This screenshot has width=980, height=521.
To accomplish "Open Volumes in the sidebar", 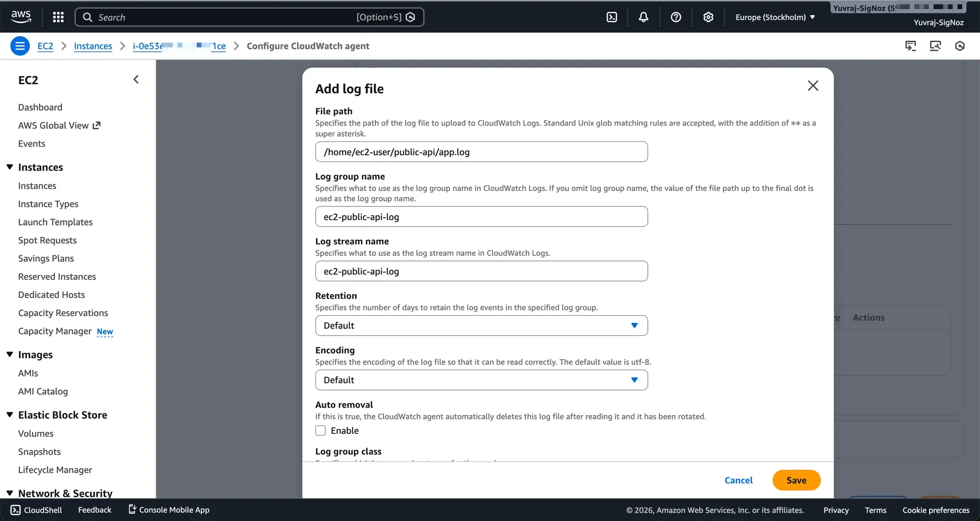I will [x=36, y=433].
